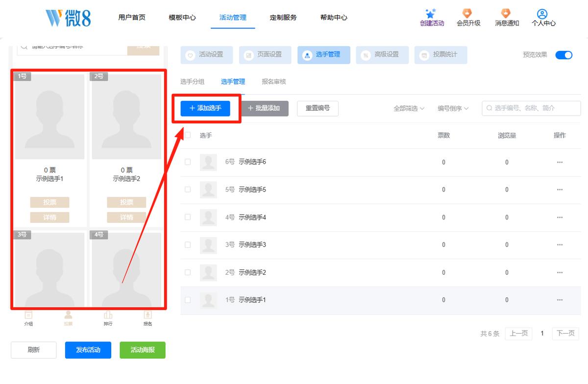This screenshot has height=384, width=588.
Task: Open the 编号倒序 sort dropdown
Action: coord(453,109)
